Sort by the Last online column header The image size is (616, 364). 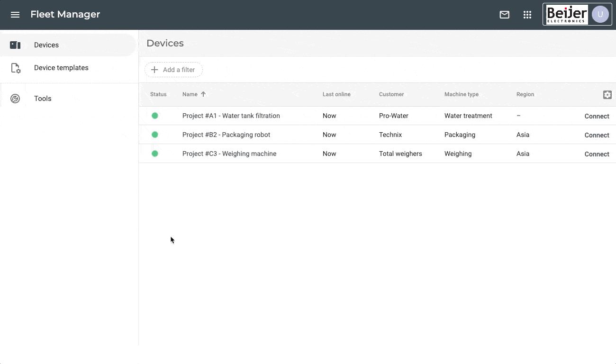tap(336, 94)
